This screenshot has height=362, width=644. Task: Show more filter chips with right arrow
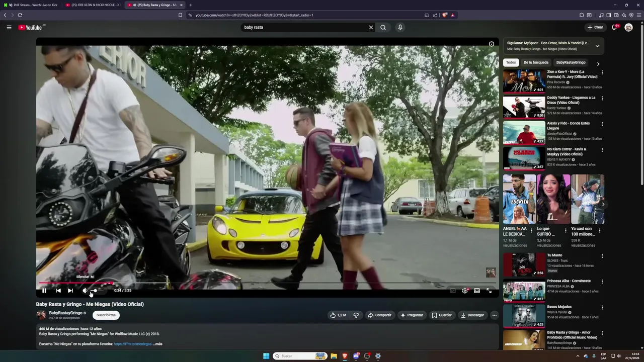click(x=598, y=64)
